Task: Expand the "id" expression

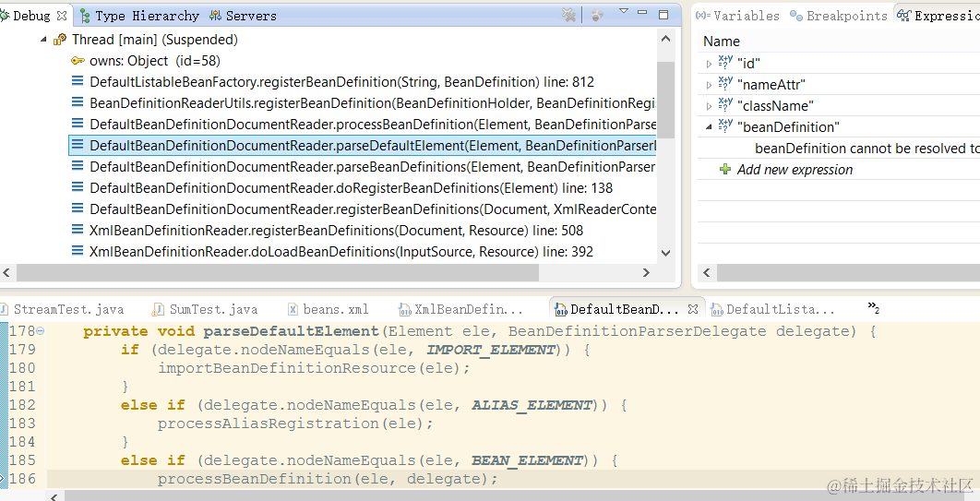Action: (x=709, y=64)
